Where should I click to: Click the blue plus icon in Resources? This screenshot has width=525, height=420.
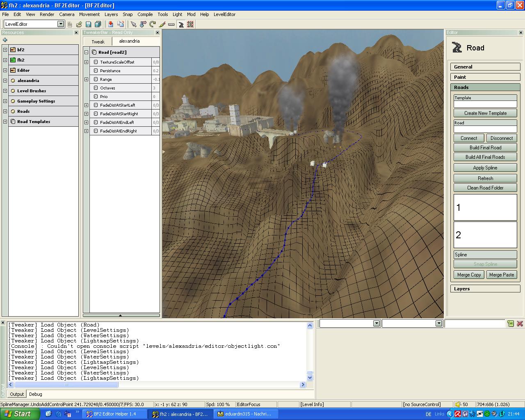(x=5, y=40)
